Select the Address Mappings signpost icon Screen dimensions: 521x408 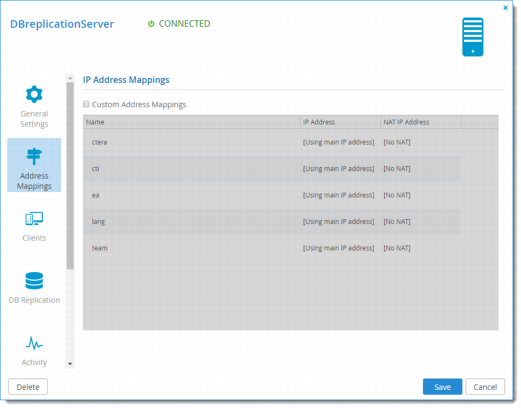coord(34,157)
